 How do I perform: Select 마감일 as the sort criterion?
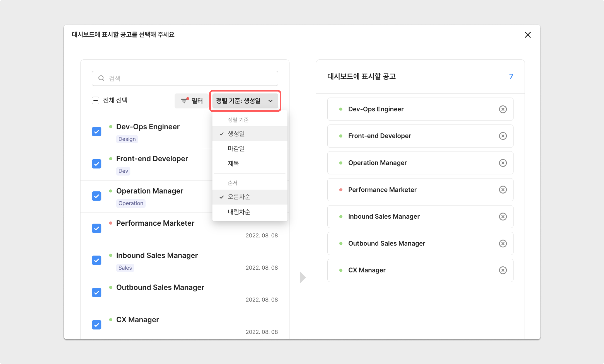[236, 149]
